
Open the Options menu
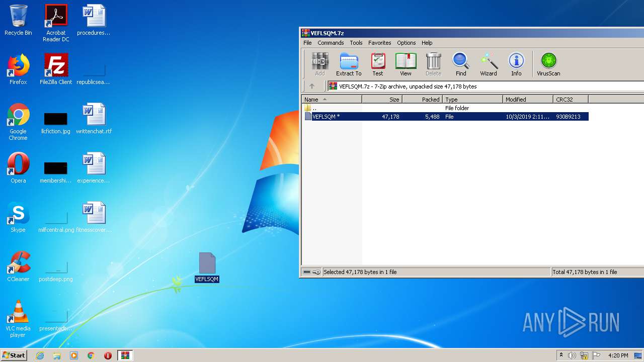click(x=406, y=43)
